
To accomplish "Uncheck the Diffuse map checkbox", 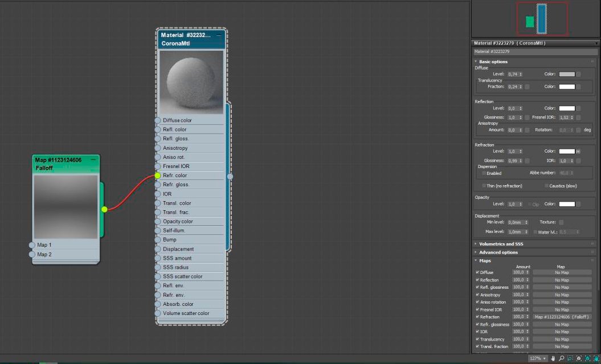I will [x=477, y=272].
